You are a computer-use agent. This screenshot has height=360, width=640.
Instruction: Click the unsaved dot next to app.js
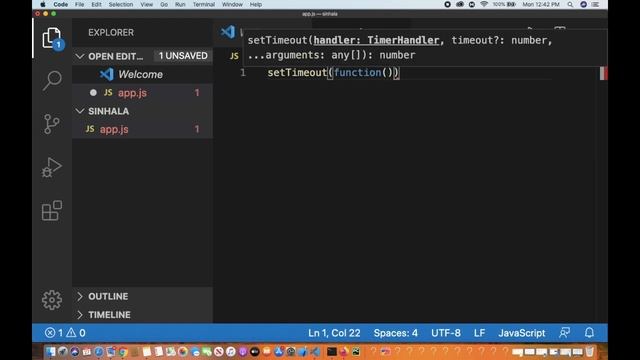[x=93, y=93]
